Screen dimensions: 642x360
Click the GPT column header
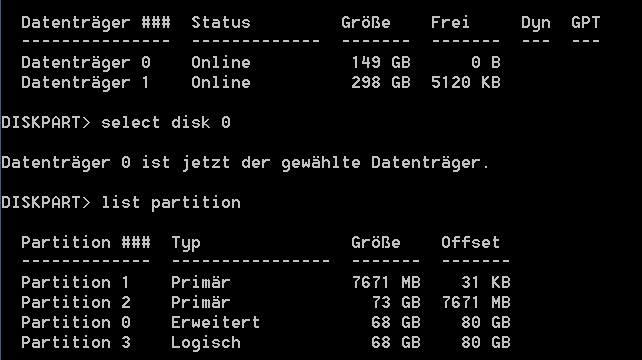point(586,23)
